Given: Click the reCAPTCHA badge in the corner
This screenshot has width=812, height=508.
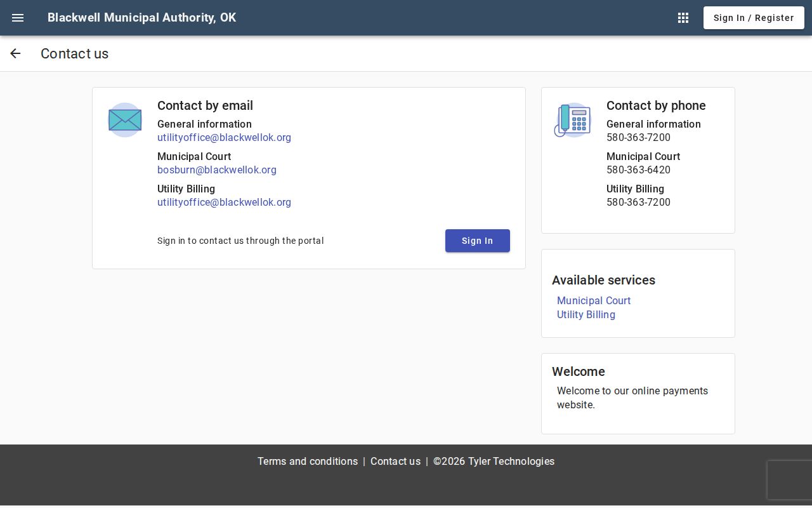Looking at the screenshot, I should click(790, 480).
